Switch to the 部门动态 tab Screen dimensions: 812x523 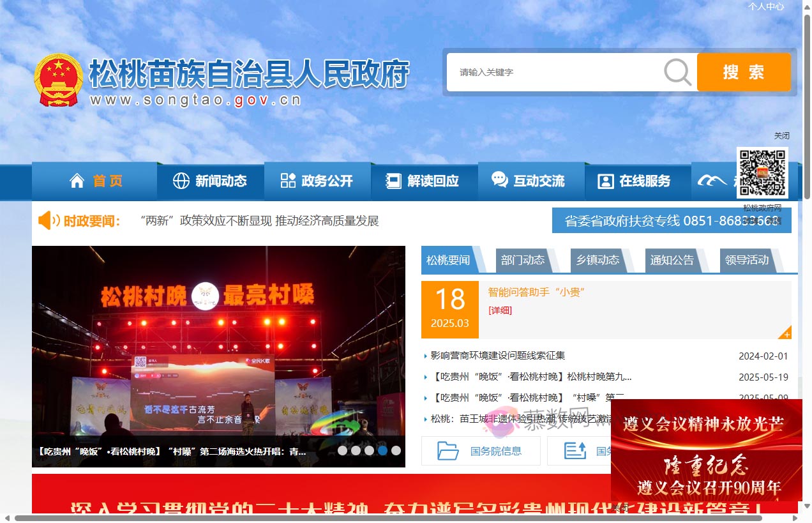[x=523, y=260]
